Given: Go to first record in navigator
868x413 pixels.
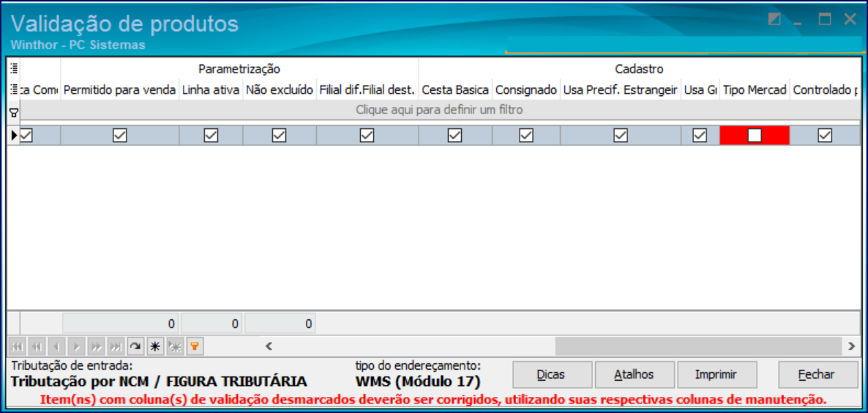Looking at the screenshot, I should click(17, 347).
